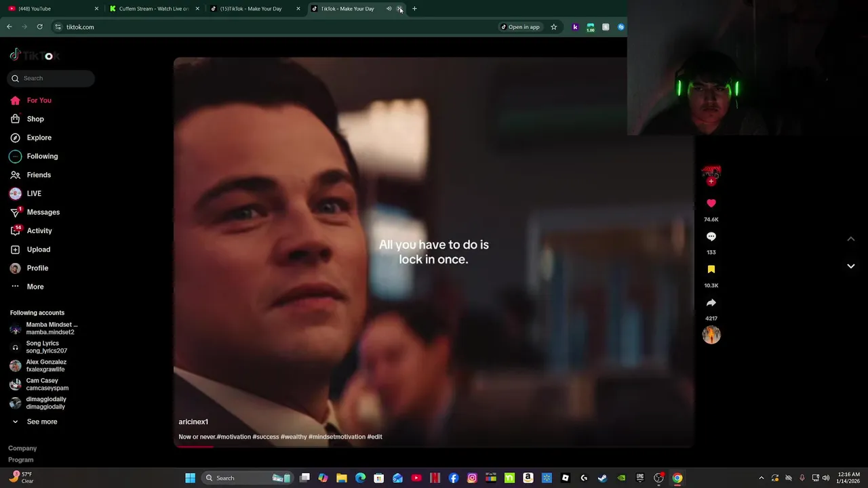The height and width of the screenshot is (488, 868).
Task: Open the comments with the speech bubble icon
Action: coord(711,237)
